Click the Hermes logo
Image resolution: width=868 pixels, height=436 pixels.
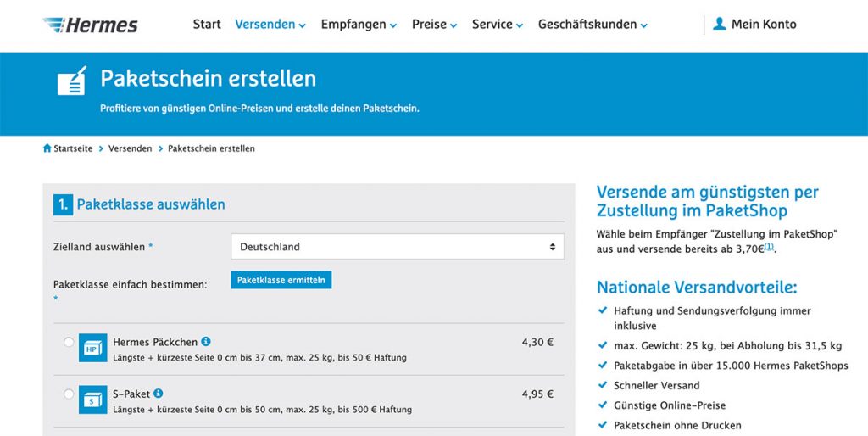[x=90, y=25]
